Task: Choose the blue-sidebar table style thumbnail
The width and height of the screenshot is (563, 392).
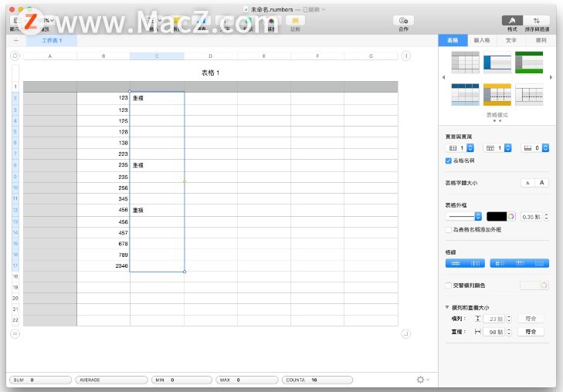Action: (x=497, y=63)
